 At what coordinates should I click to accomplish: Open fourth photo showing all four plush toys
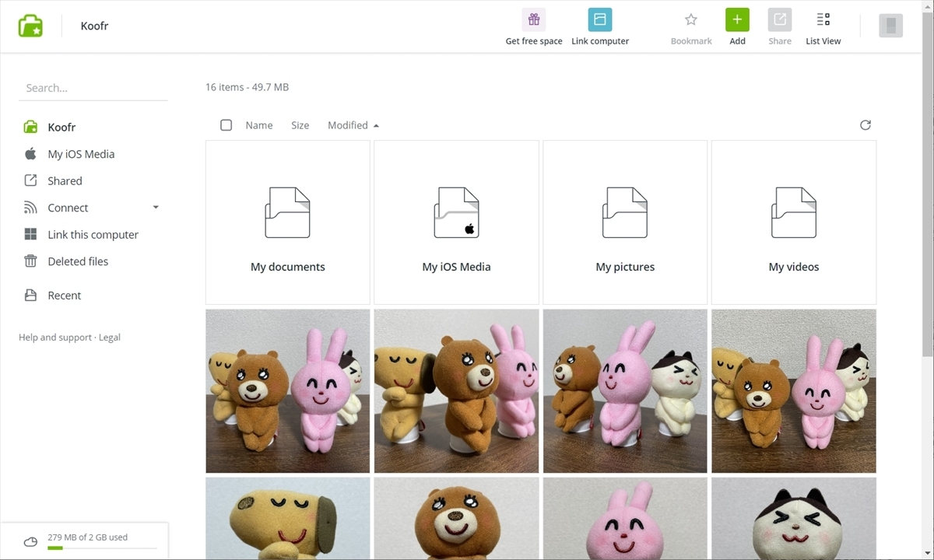pyautogui.click(x=794, y=391)
